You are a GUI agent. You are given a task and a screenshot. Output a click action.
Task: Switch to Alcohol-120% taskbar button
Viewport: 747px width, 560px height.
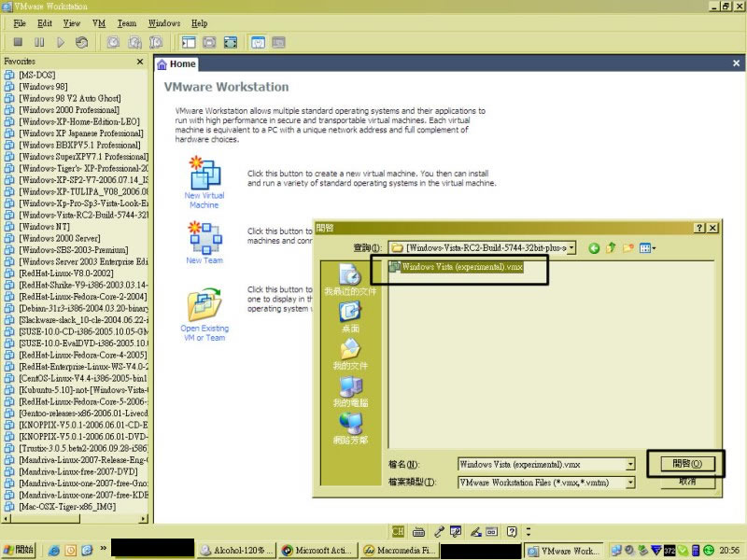tap(236, 551)
